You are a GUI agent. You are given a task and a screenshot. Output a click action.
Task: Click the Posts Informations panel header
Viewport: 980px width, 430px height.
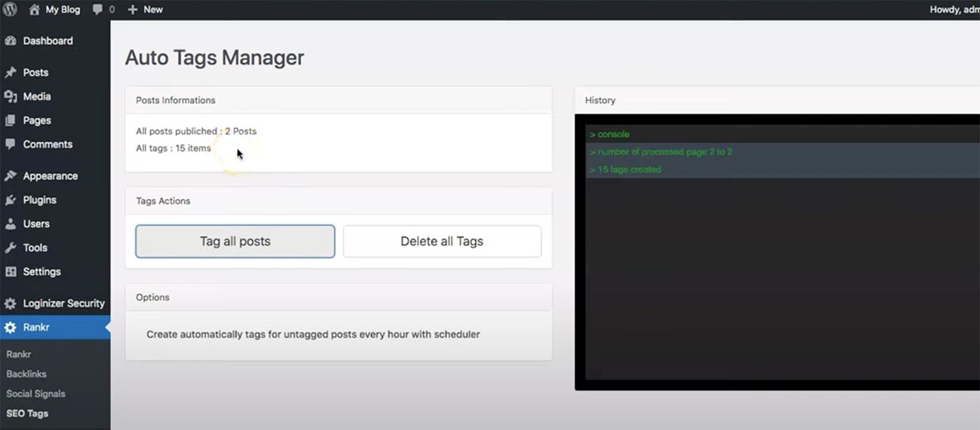point(338,100)
